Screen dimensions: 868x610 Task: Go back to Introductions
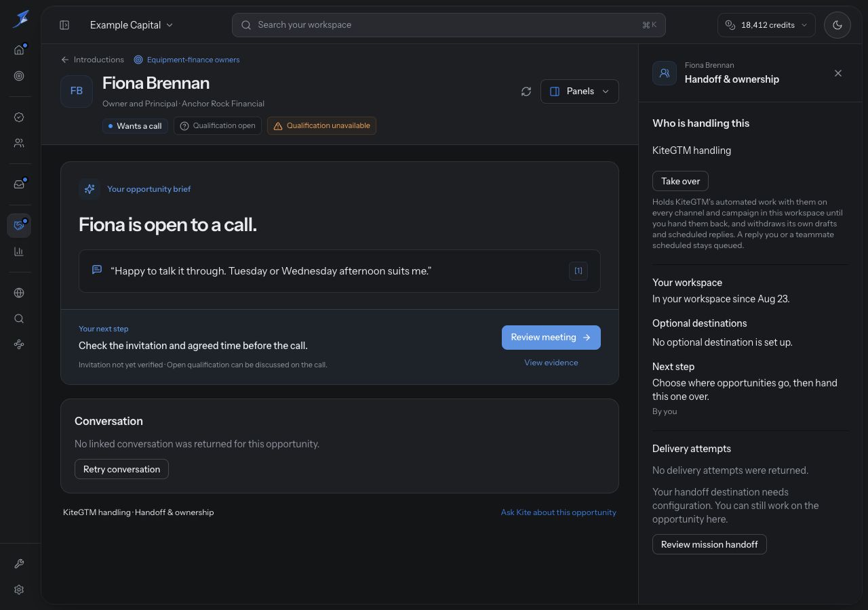click(92, 60)
